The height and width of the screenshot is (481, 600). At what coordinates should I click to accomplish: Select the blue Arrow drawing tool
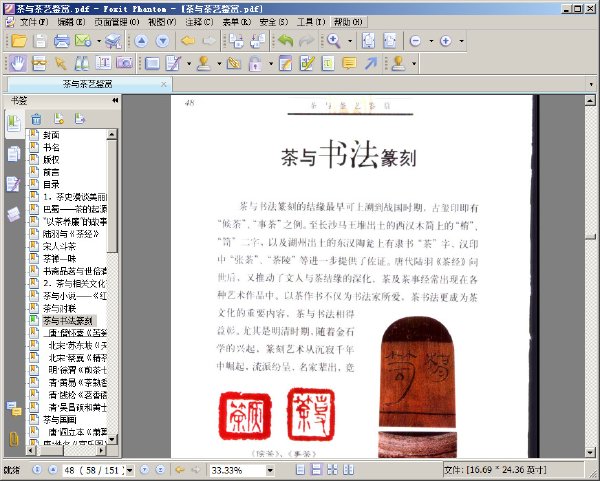tap(370, 63)
